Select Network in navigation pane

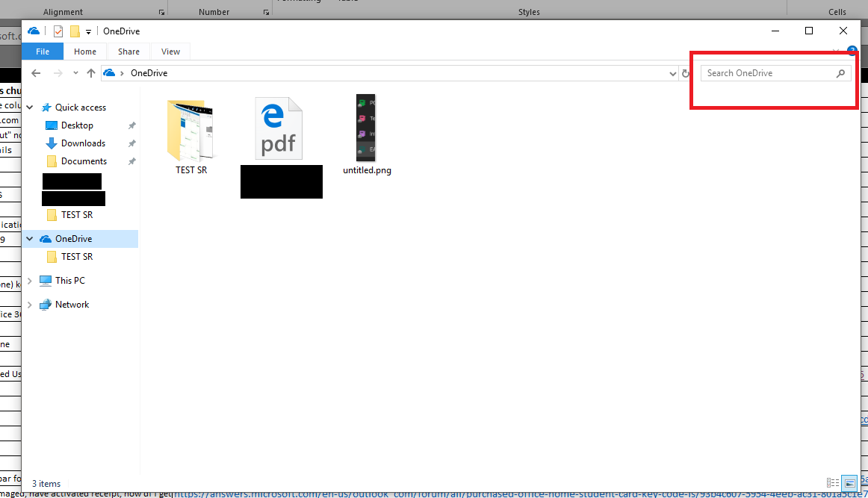pyautogui.click(x=72, y=305)
